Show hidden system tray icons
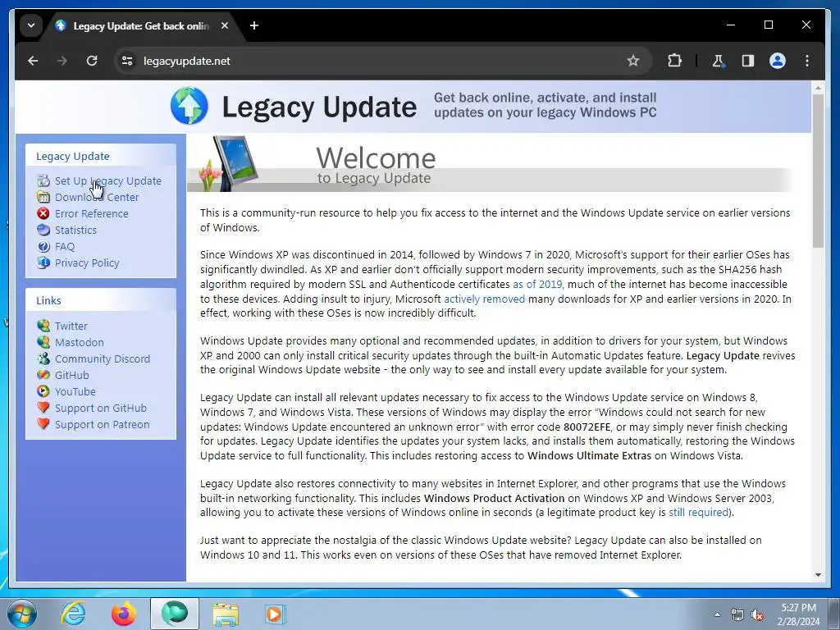840x630 pixels. tap(717, 614)
